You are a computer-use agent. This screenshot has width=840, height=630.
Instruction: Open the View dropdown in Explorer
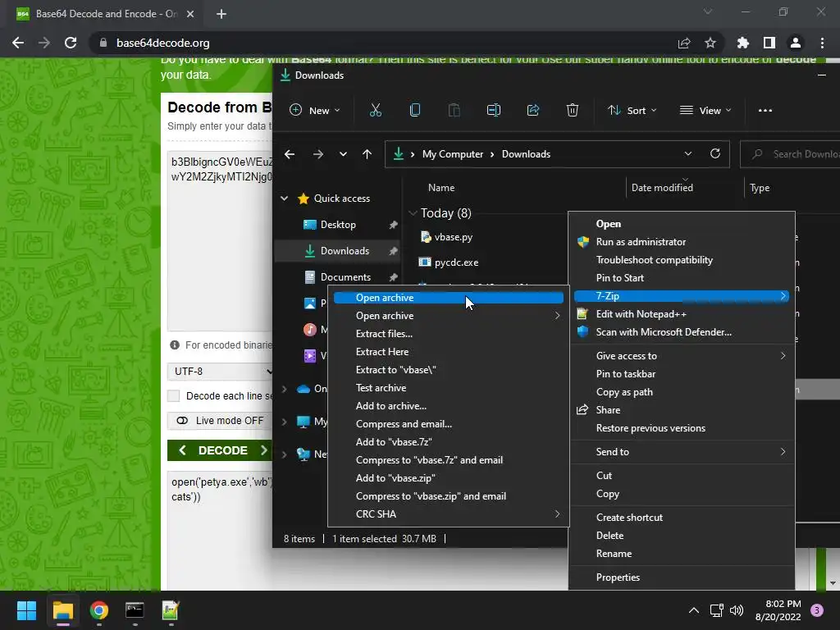coord(705,111)
